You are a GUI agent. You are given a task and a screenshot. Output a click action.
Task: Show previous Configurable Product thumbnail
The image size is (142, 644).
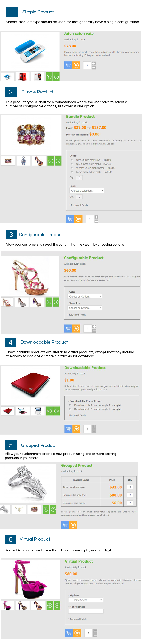click(49, 302)
